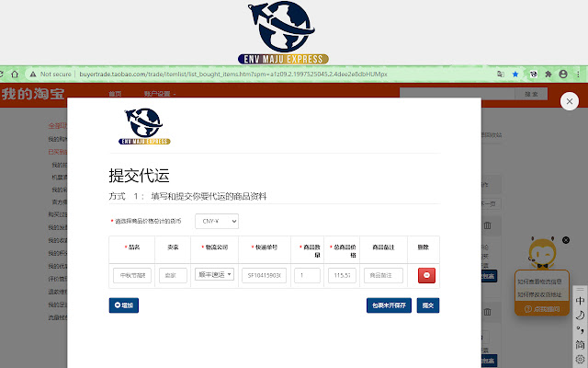Click the Taobao assistant mascot
The image size is (588, 368).
541,253
